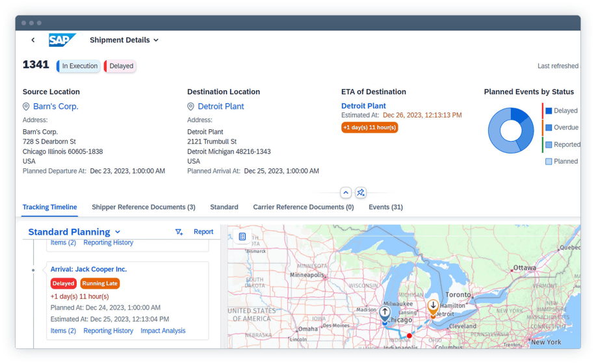Open Shipper Reference Documents (3) tab
Viewport: 596px width, 364px height.
click(x=143, y=207)
